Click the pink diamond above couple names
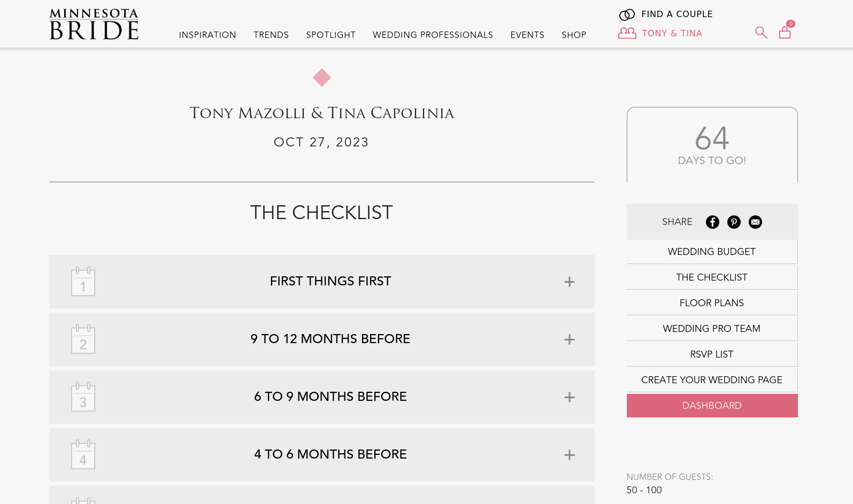The height and width of the screenshot is (504, 853). click(x=322, y=78)
